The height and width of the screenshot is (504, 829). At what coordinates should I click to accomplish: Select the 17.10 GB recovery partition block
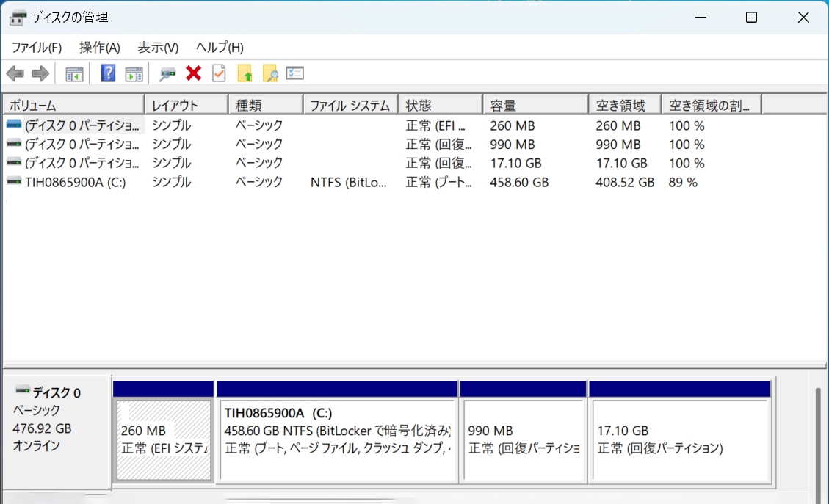pyautogui.click(x=680, y=439)
